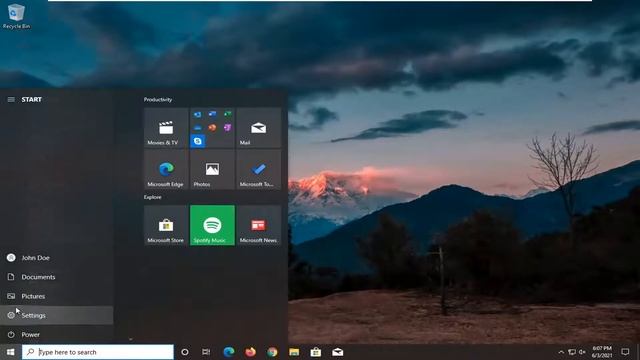
Task: Open Cortana from the taskbar
Action: pos(184,352)
